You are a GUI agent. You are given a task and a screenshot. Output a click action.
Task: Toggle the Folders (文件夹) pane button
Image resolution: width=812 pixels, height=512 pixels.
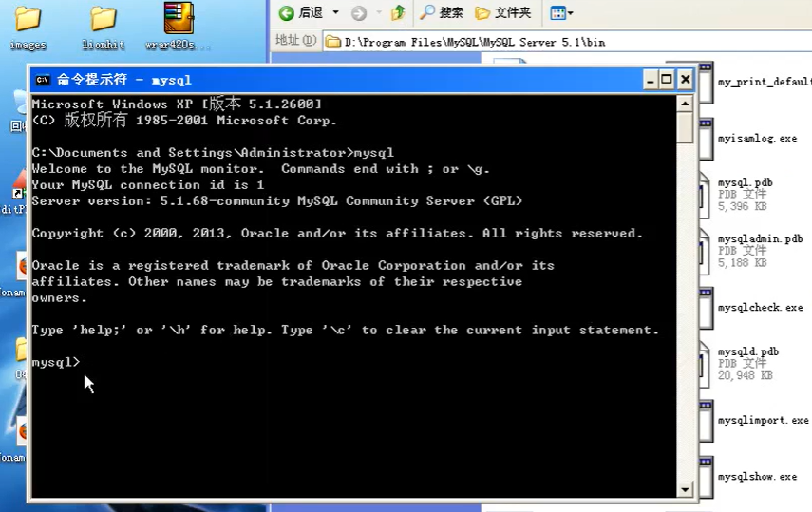coord(503,12)
